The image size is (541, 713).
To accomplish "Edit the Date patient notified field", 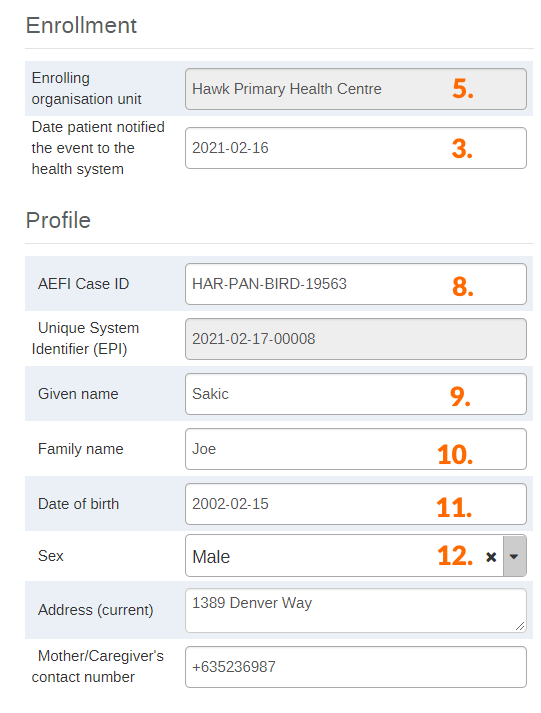I will tap(356, 148).
